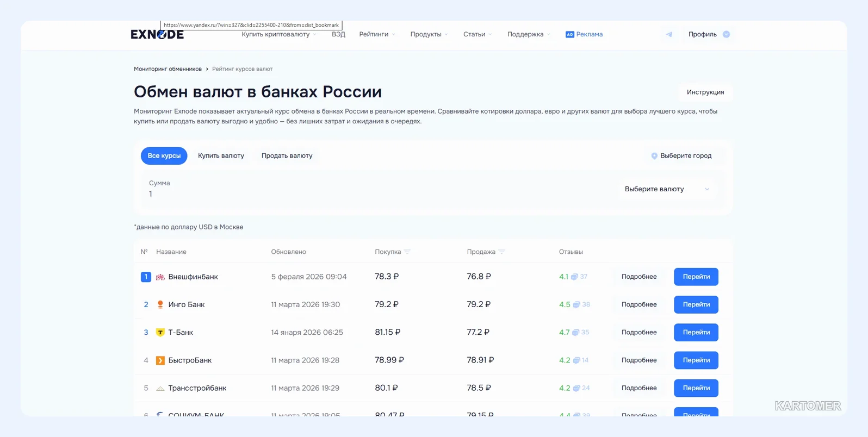Screen dimensions: 868x437
Task: Select the Все курсы tab
Action: tap(164, 155)
